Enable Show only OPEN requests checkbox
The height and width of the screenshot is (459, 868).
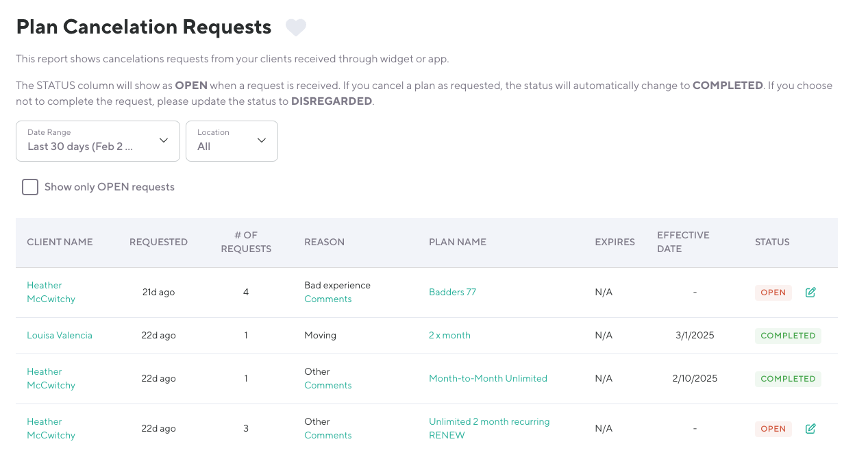coord(30,187)
